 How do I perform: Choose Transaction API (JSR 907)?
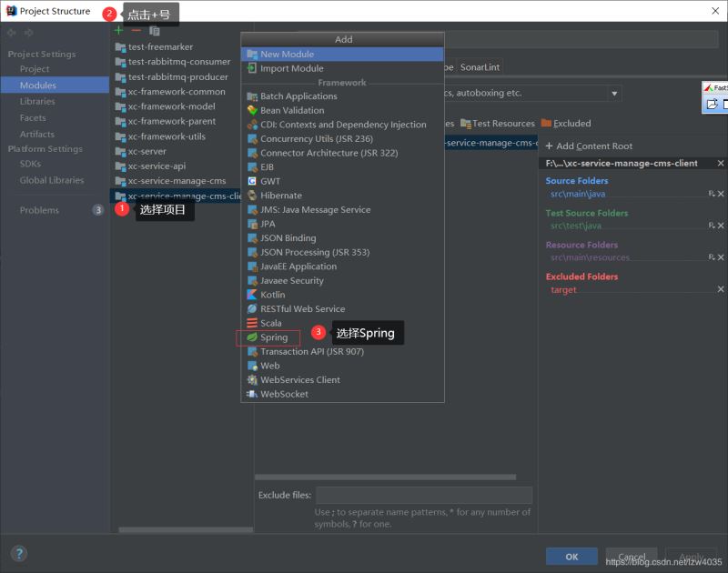(342, 352)
